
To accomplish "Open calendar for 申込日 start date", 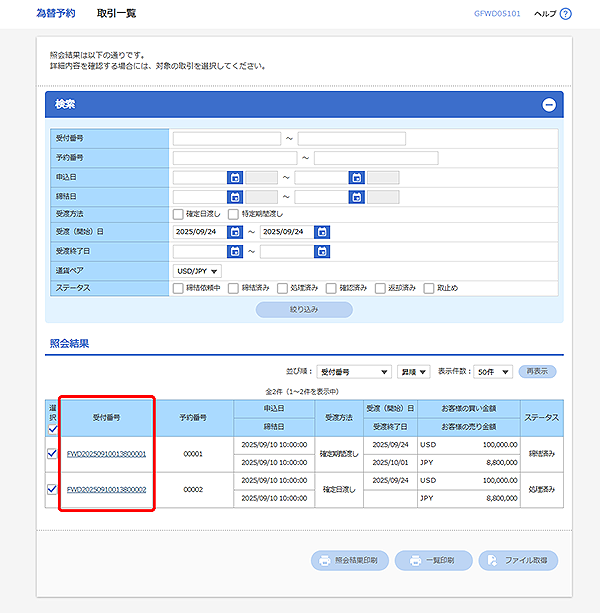I will click(235, 177).
